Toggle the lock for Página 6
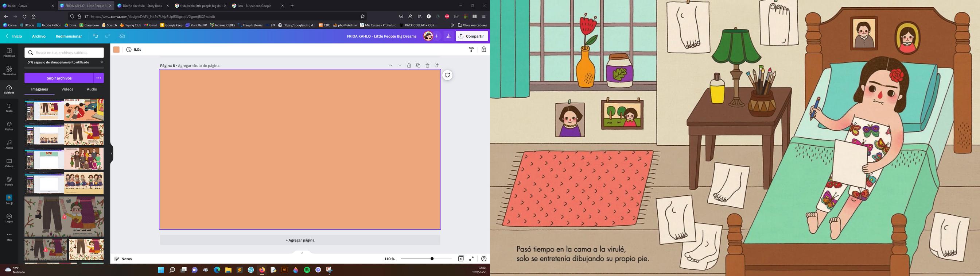This screenshot has height=276, width=980. click(x=409, y=66)
